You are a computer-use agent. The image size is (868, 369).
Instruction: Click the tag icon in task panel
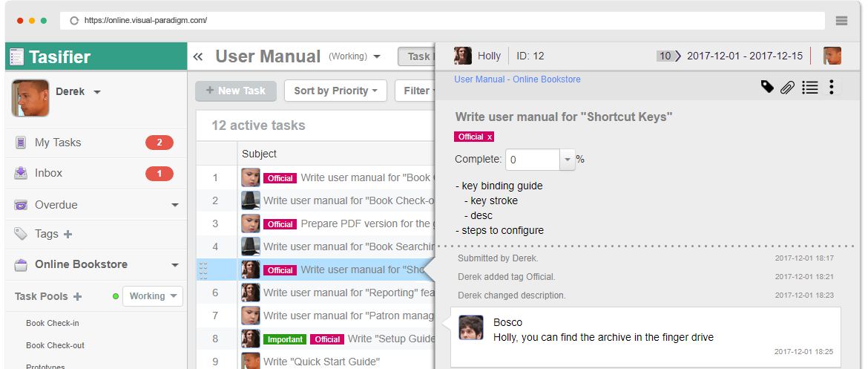(767, 88)
